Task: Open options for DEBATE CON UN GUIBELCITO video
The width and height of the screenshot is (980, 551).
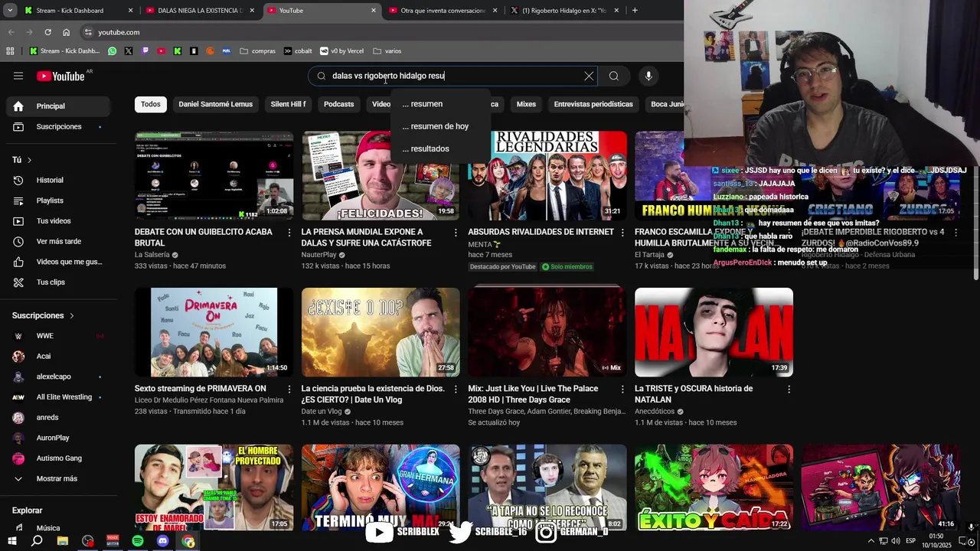Action: [x=289, y=232]
